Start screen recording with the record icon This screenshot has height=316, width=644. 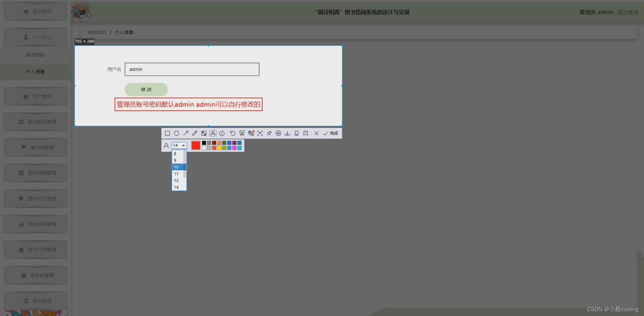pos(278,133)
